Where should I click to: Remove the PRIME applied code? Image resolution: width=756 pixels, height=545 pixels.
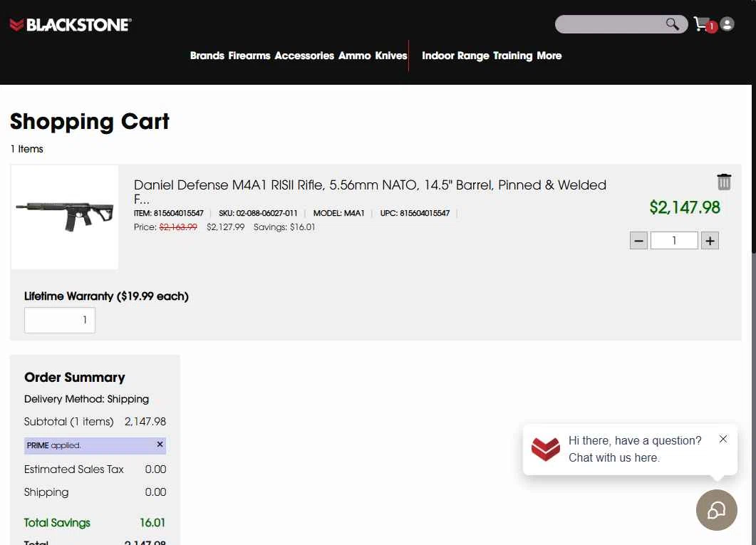[160, 445]
